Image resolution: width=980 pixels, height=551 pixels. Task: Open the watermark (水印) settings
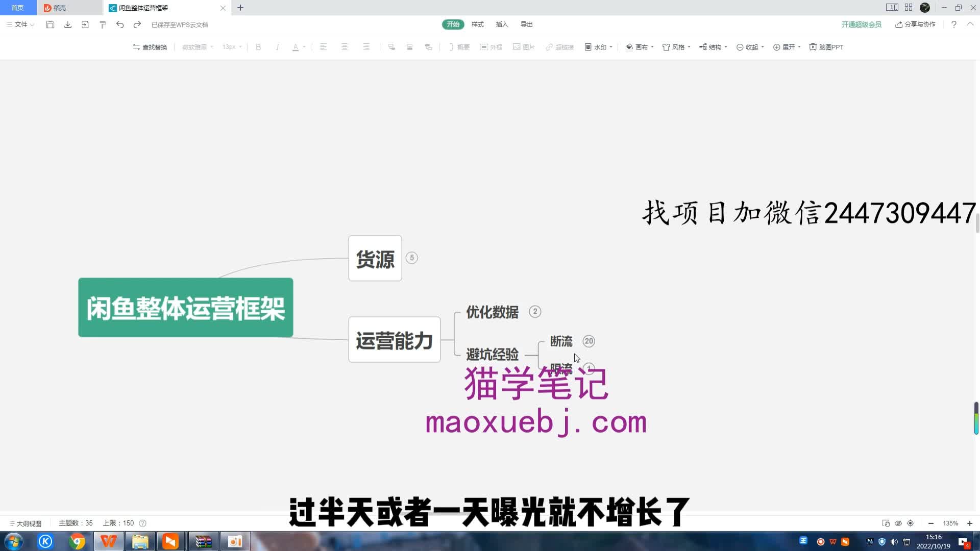tap(596, 47)
